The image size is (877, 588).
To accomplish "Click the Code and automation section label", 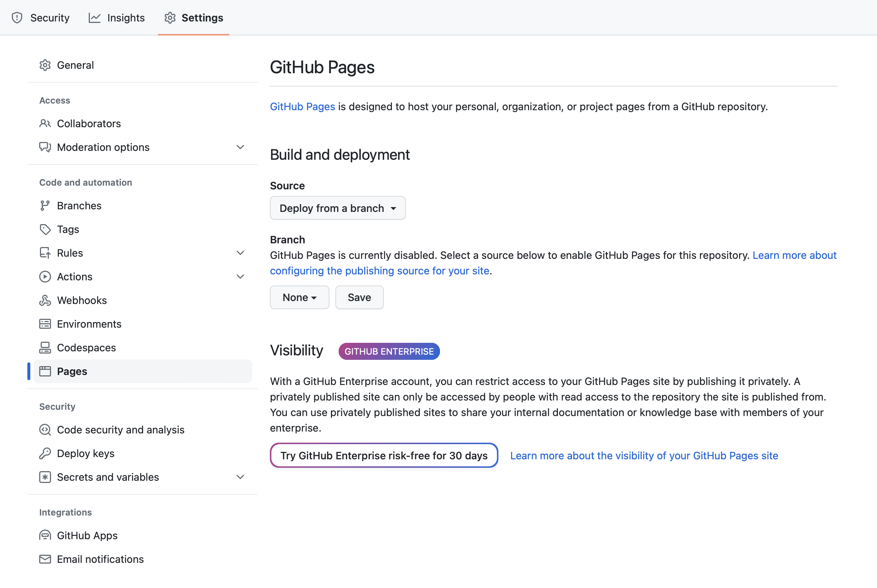I will pos(85,182).
